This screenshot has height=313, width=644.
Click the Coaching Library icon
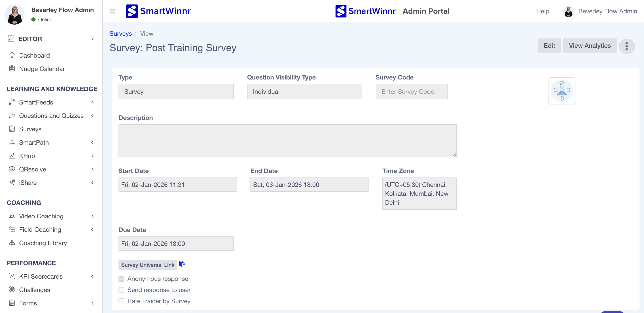tap(12, 243)
